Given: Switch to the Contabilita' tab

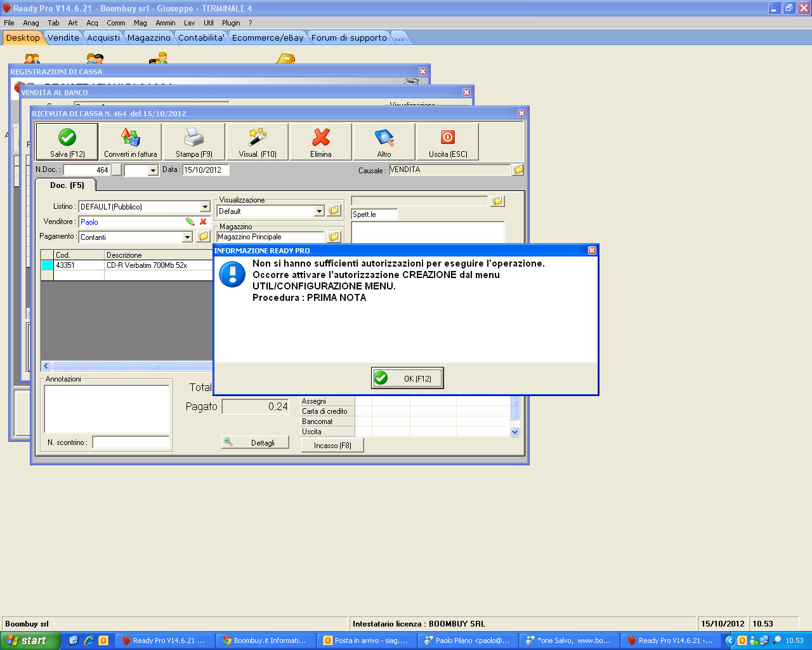Looking at the screenshot, I should tap(202, 37).
